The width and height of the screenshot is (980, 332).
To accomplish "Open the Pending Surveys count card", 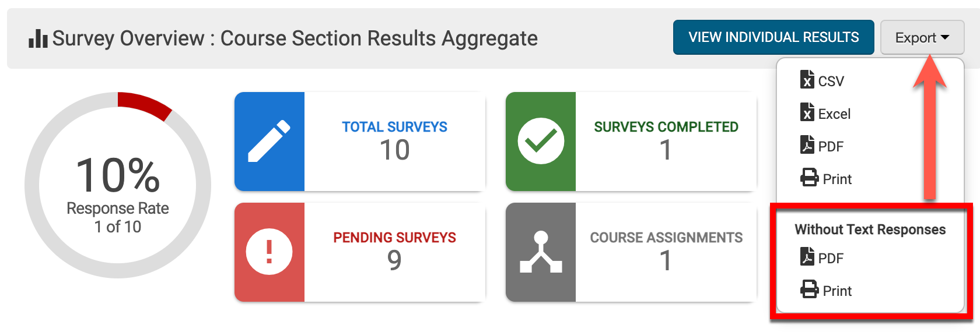I will pos(395,252).
